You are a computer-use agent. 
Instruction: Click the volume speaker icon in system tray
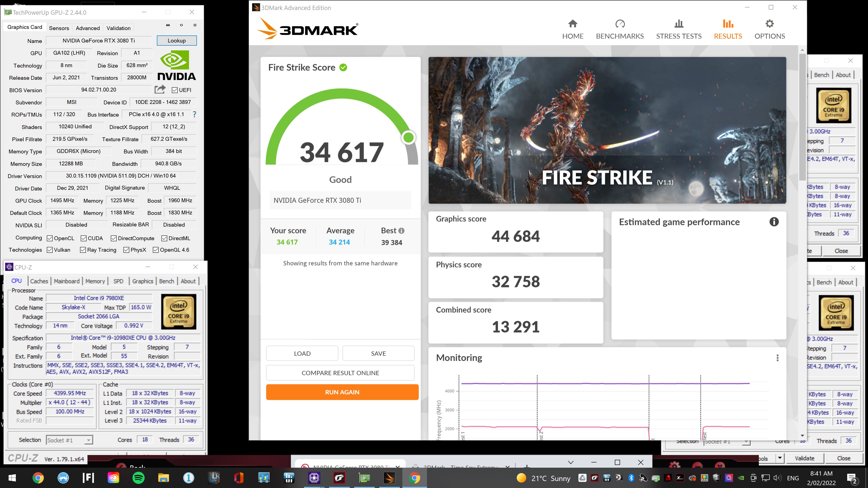click(x=777, y=478)
